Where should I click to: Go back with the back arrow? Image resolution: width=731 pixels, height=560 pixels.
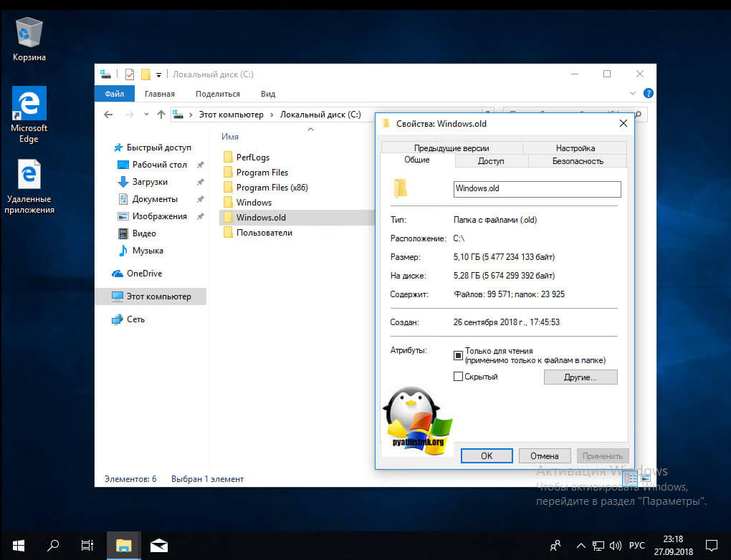108,115
